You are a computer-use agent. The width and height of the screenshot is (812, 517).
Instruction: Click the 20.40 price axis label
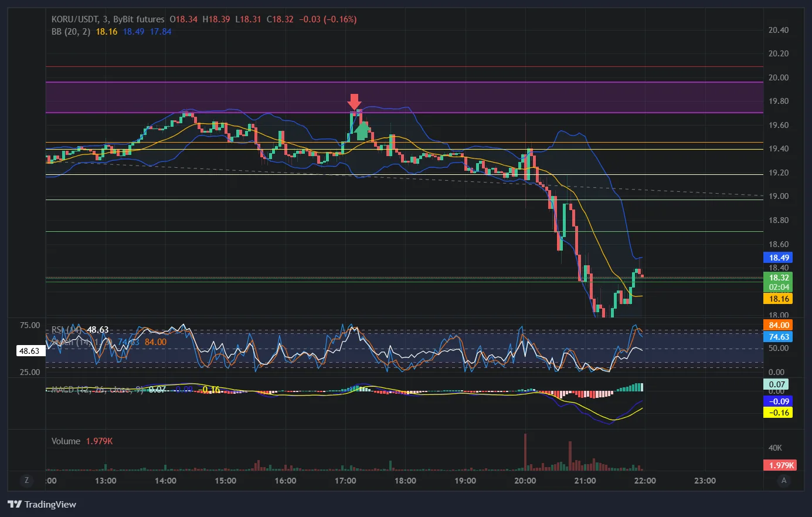point(779,30)
